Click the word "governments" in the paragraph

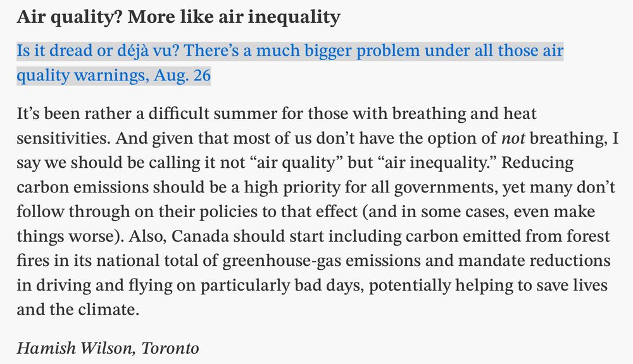[446, 187]
